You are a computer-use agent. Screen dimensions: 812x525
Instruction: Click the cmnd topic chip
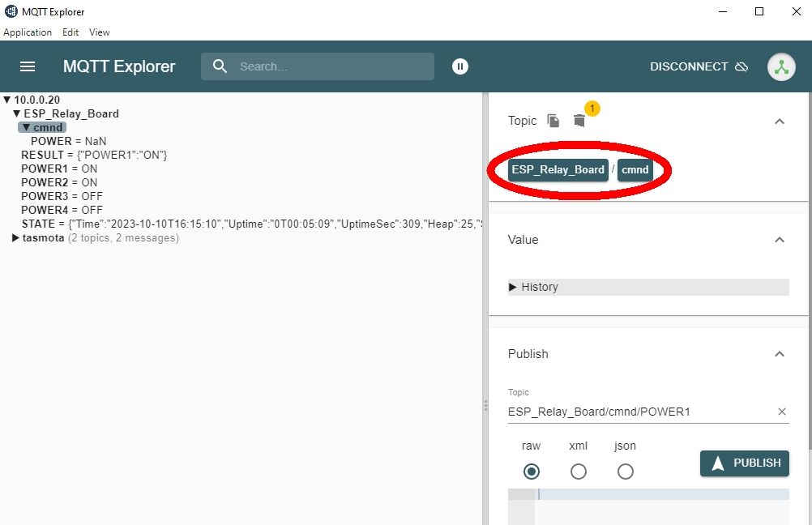click(x=635, y=170)
